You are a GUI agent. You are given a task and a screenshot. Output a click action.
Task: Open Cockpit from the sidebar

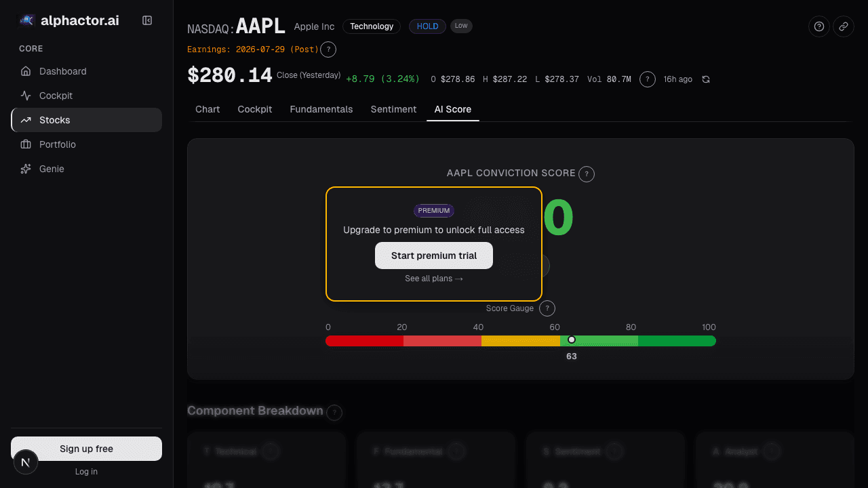[x=86, y=96]
